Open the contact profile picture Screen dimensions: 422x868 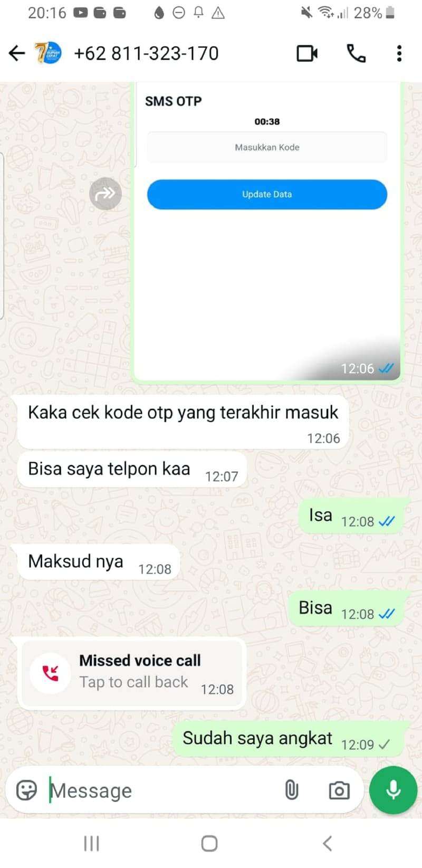[48, 53]
